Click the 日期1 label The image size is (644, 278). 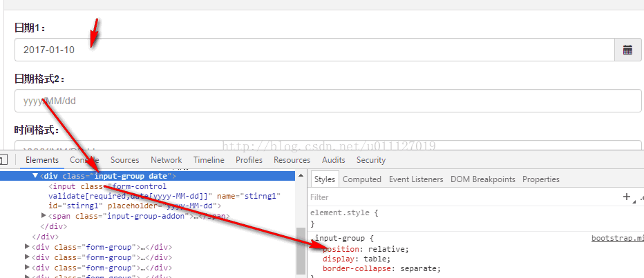coord(30,28)
